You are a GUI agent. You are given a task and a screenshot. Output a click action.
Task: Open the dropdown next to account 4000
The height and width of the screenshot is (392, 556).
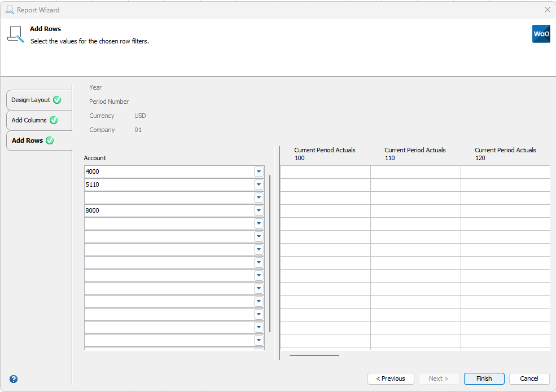pos(259,171)
